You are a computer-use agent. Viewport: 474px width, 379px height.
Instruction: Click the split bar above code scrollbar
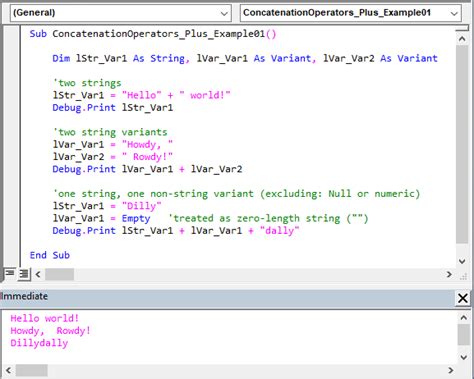tap(462, 29)
